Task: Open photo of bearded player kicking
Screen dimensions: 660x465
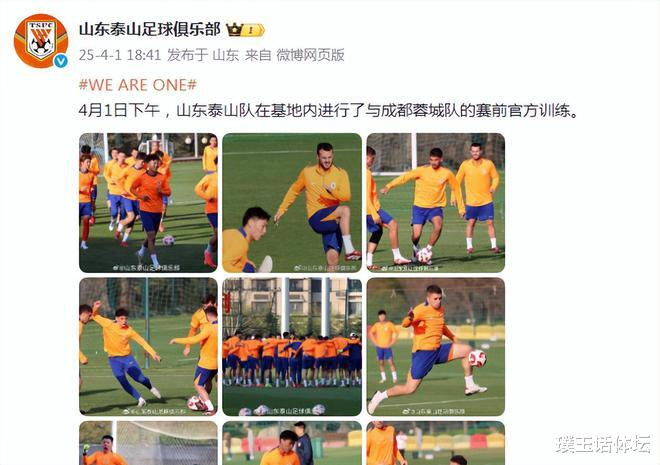Action: click(292, 203)
